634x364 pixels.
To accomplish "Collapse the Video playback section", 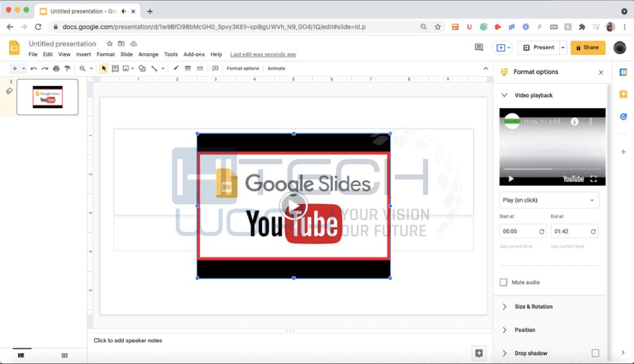I will pos(504,95).
